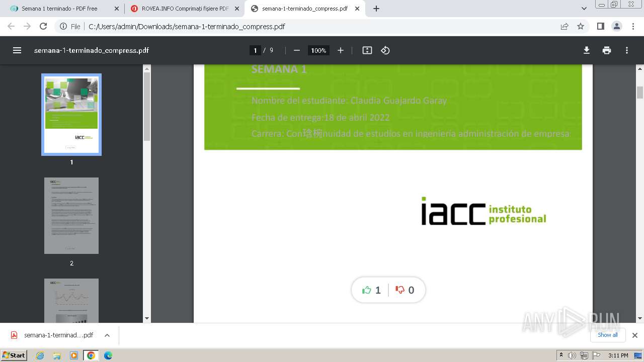Viewport: 644px width, 362px height.
Task: Close the downloads bar
Action: (x=635, y=335)
